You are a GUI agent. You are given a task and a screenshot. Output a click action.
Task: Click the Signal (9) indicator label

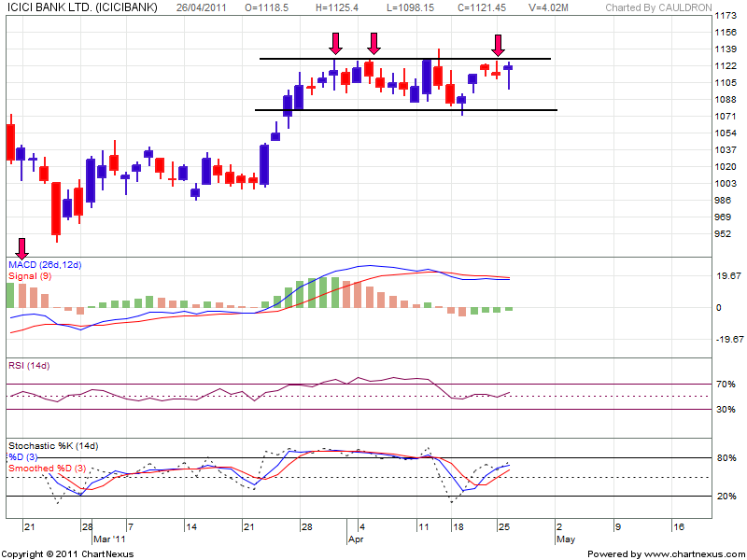[30, 276]
